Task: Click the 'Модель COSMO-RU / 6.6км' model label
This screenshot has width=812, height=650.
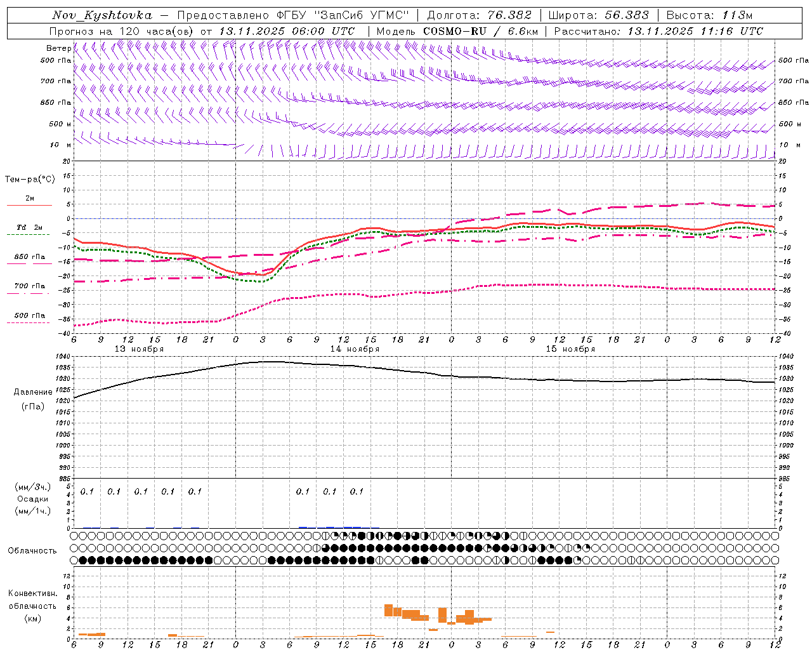Action: pos(457,31)
